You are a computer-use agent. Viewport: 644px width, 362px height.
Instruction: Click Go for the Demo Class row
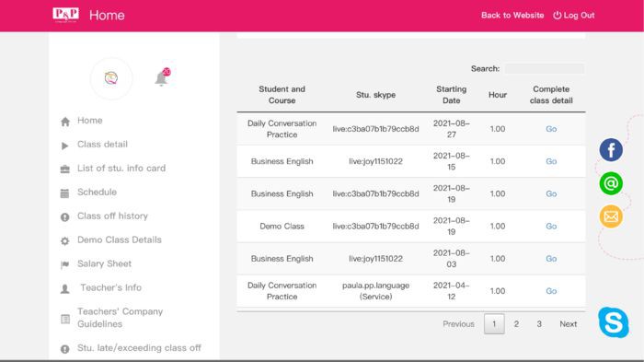551,227
